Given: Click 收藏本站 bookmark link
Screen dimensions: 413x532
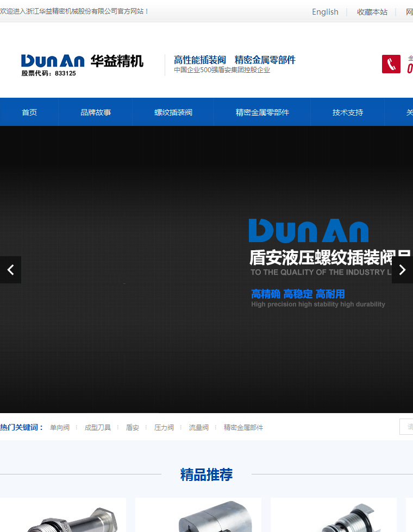Looking at the screenshot, I should [372, 12].
